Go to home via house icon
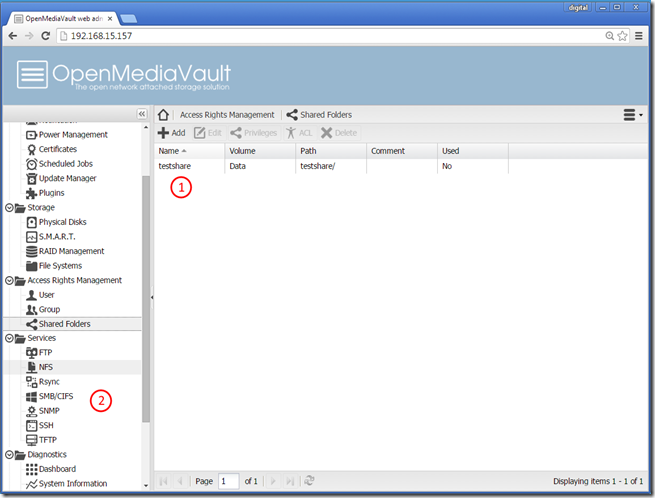This screenshot has height=498, width=655. click(163, 114)
